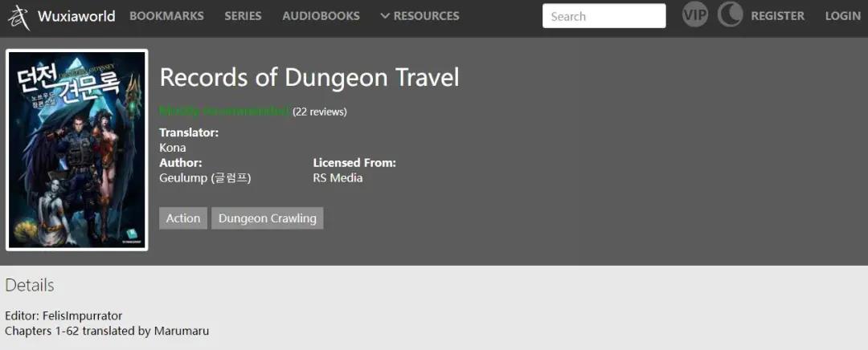This screenshot has height=350, width=868.
Task: Click the Wuxiaworld logo icon
Action: click(x=18, y=16)
